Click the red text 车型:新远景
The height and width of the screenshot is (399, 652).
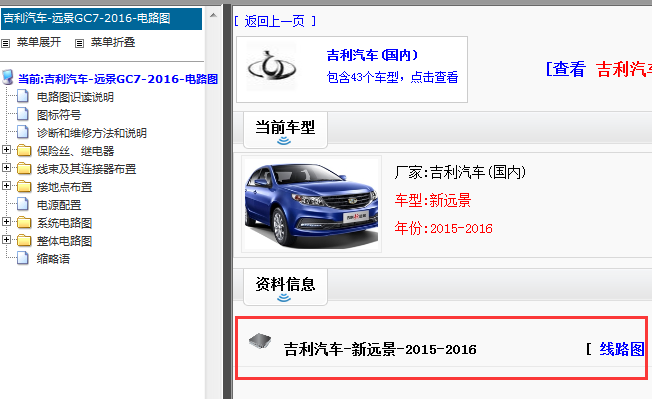coord(433,200)
